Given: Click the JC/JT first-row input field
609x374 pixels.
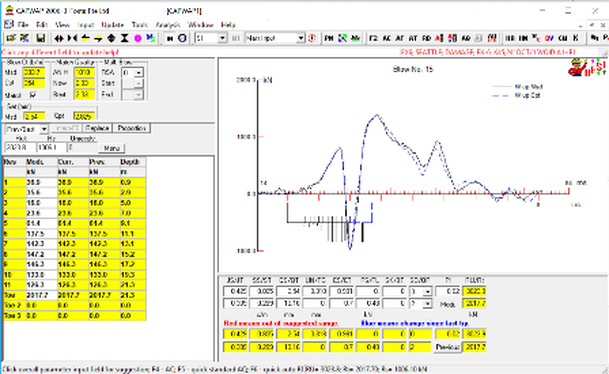Looking at the screenshot, I should coord(235,291).
